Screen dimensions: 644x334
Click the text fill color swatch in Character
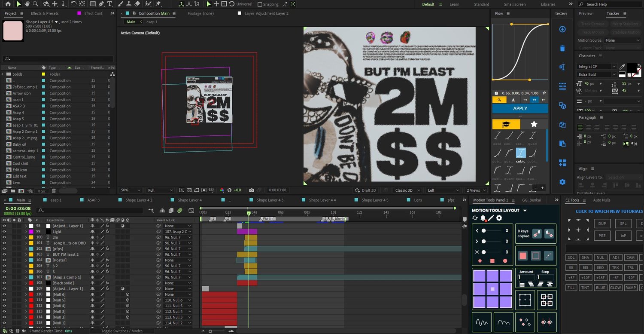[632, 67]
